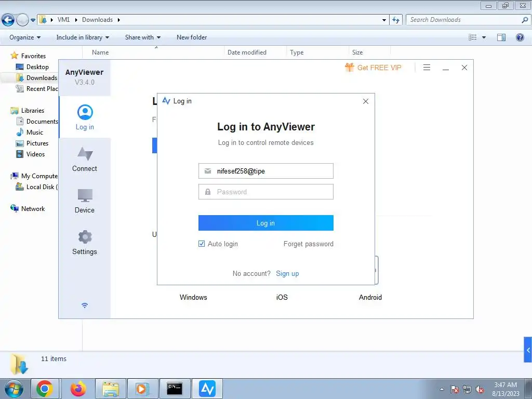Select Downloads in the navigation pane
The height and width of the screenshot is (399, 532).
coord(42,78)
